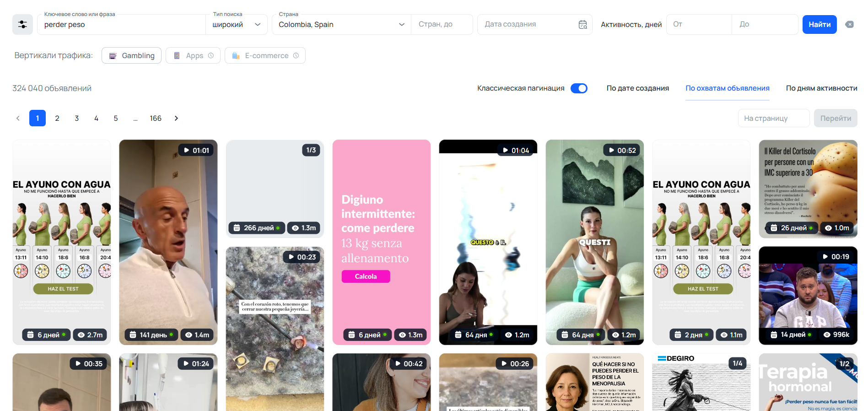Click the 00:52 video play badge
Viewport: 868px width, 411px height.
(x=622, y=150)
